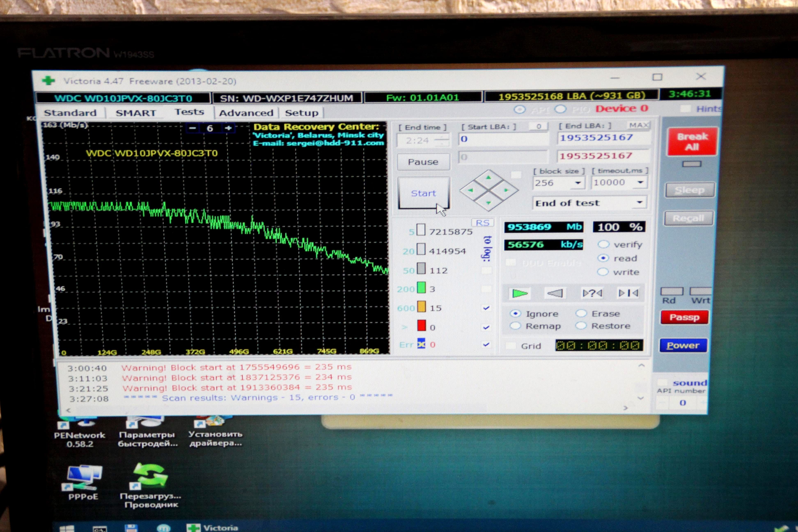Toggle the sound checkbox
798x532 pixels.
662,383
